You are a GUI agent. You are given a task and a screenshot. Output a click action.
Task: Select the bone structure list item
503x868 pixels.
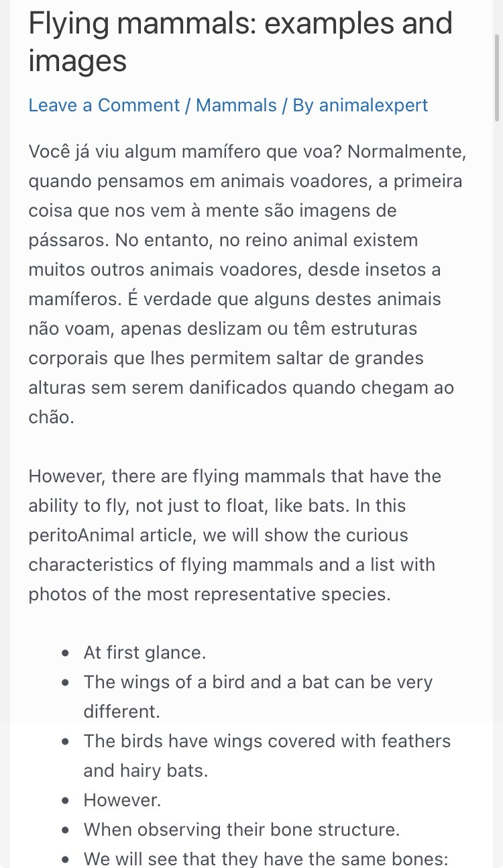[x=241, y=830]
